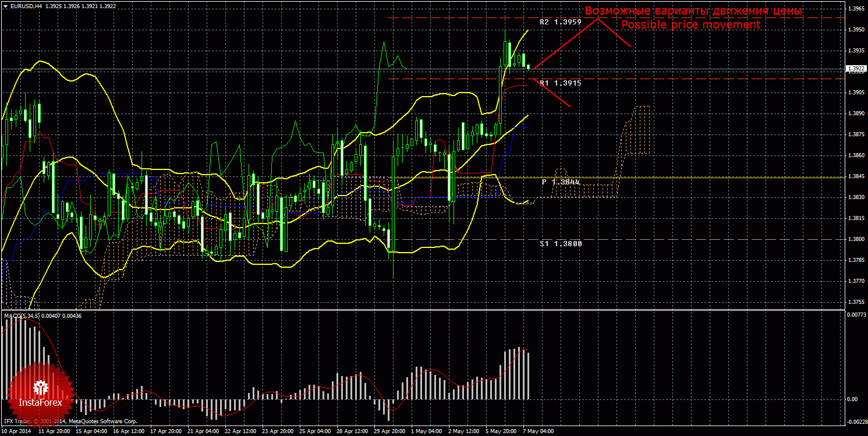868x436 pixels.
Task: Click the 1.3965 price scale label
Action: click(x=856, y=9)
